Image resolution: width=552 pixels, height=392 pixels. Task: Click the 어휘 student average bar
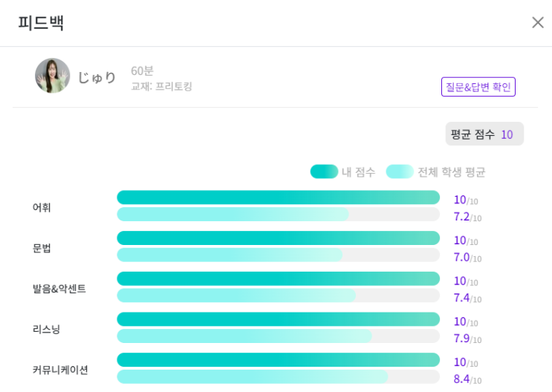coord(233,215)
